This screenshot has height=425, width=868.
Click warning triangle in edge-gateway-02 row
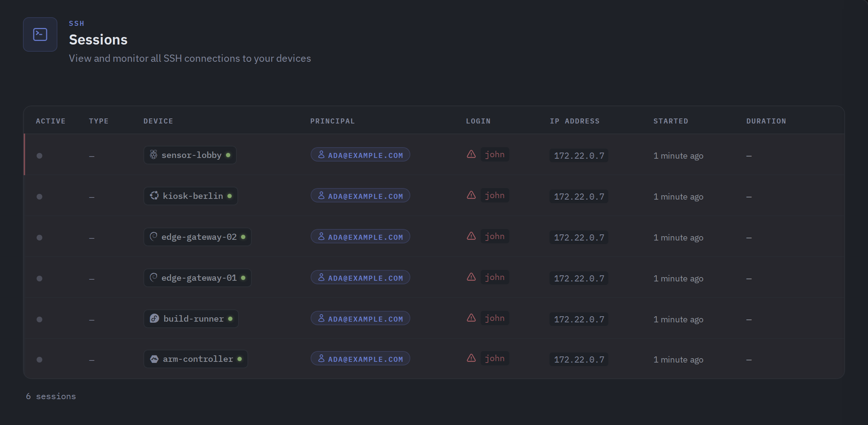tap(471, 236)
